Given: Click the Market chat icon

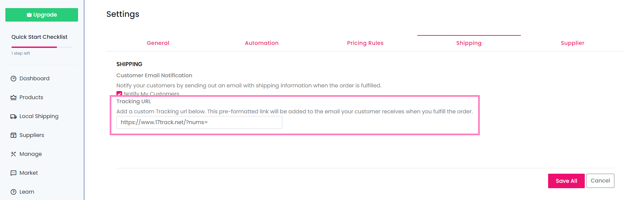Looking at the screenshot, I should point(13,173).
